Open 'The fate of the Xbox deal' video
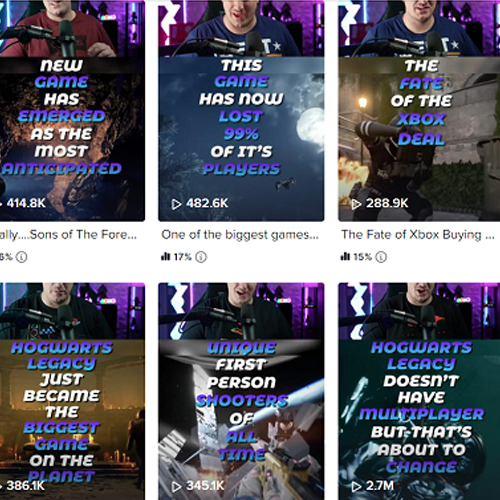Screen dimensions: 500x500 click(419, 110)
